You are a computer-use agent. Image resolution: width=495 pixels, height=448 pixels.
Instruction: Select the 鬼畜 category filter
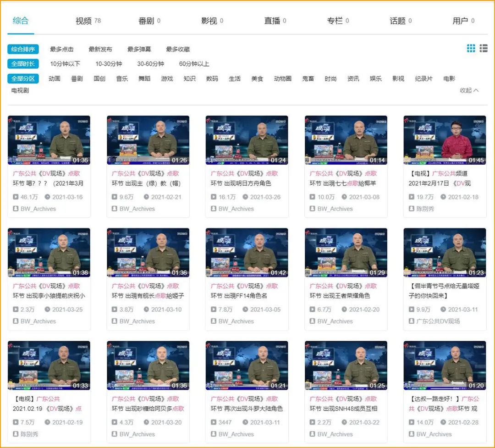308,78
